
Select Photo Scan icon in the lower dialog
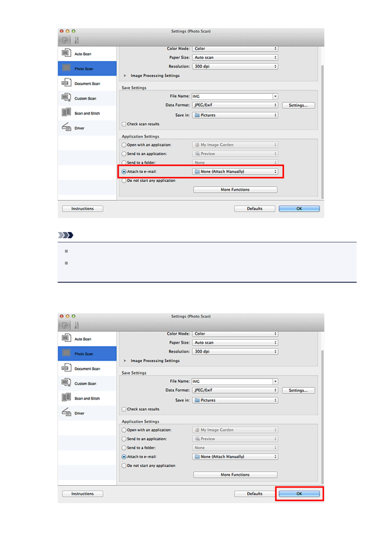66,353
